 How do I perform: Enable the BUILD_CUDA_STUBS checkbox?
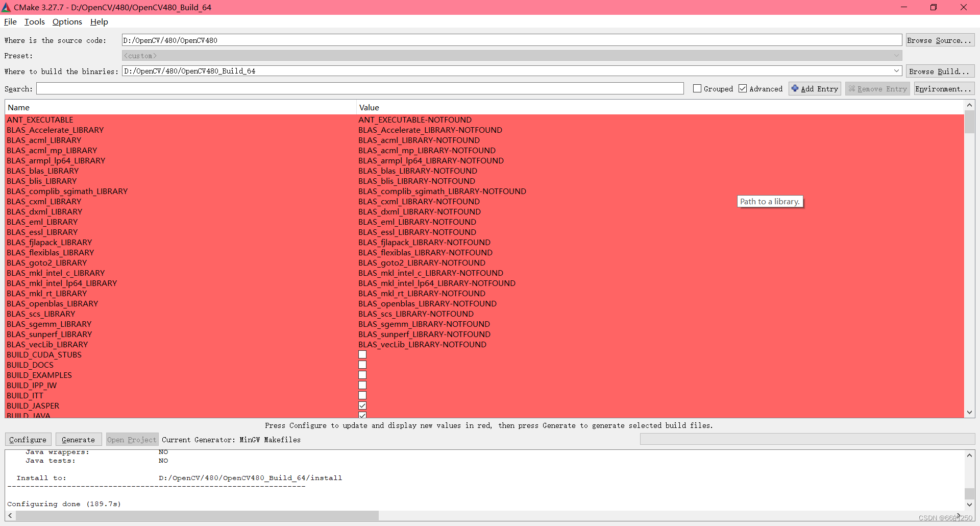click(362, 354)
